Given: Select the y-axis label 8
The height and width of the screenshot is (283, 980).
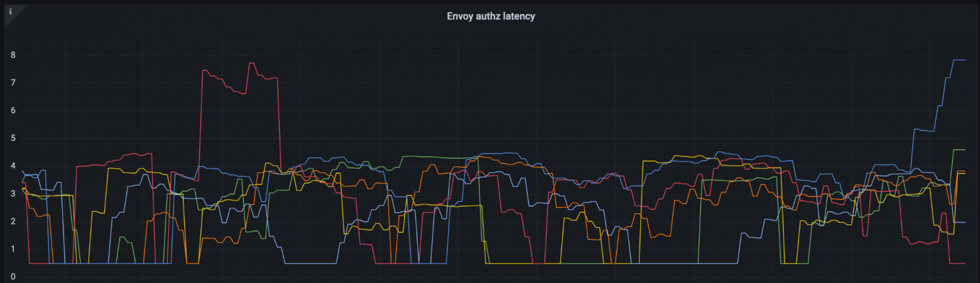Looking at the screenshot, I should click(x=13, y=55).
